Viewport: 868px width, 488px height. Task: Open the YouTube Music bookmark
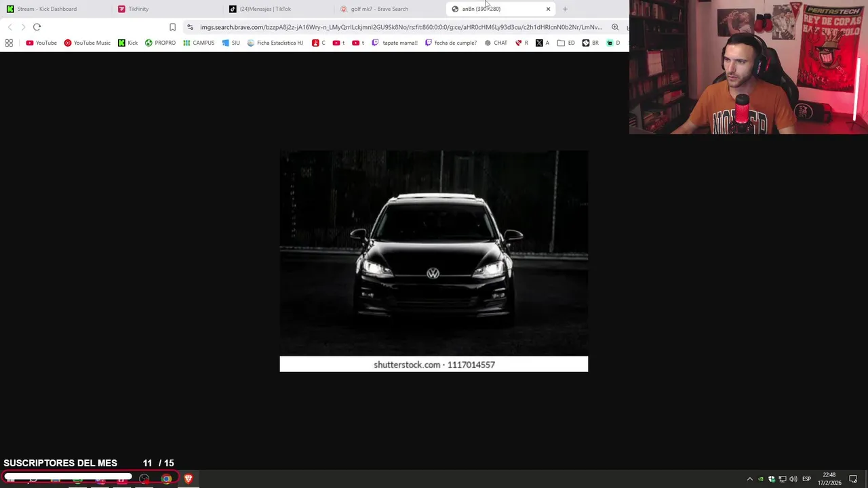(x=87, y=43)
